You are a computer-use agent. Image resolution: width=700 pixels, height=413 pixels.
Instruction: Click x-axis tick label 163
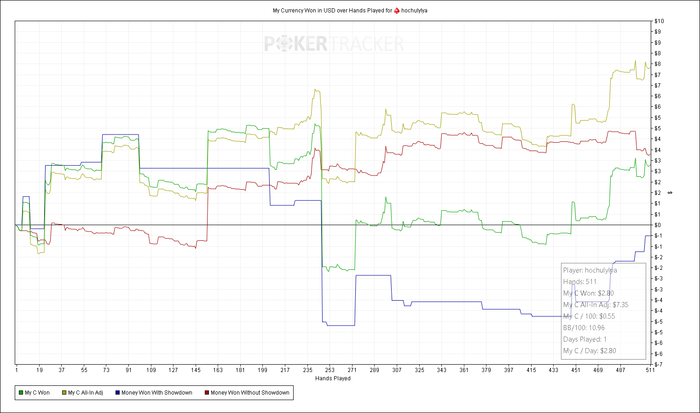[x=218, y=370]
